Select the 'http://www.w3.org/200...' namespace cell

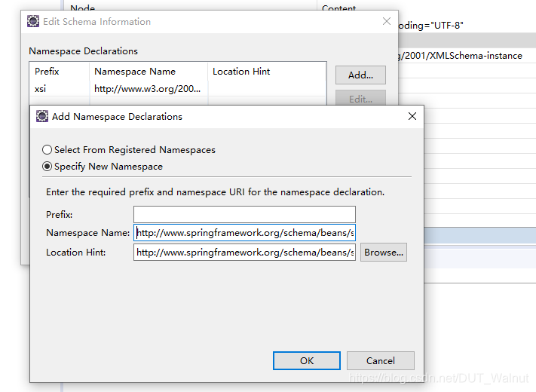coord(148,89)
